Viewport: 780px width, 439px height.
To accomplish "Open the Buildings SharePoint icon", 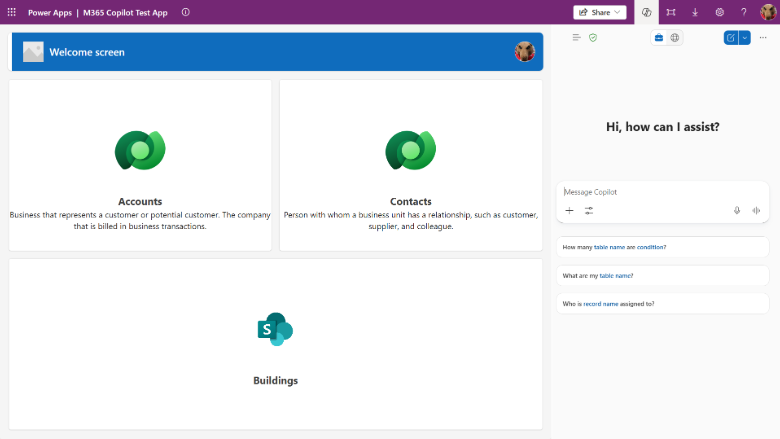I will pyautogui.click(x=275, y=329).
